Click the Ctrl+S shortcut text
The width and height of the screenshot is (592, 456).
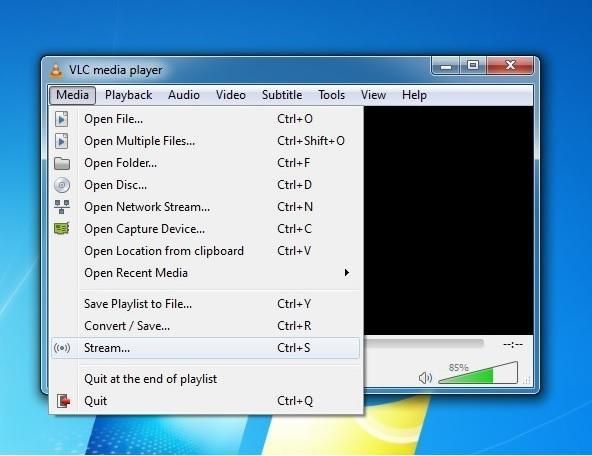point(294,348)
